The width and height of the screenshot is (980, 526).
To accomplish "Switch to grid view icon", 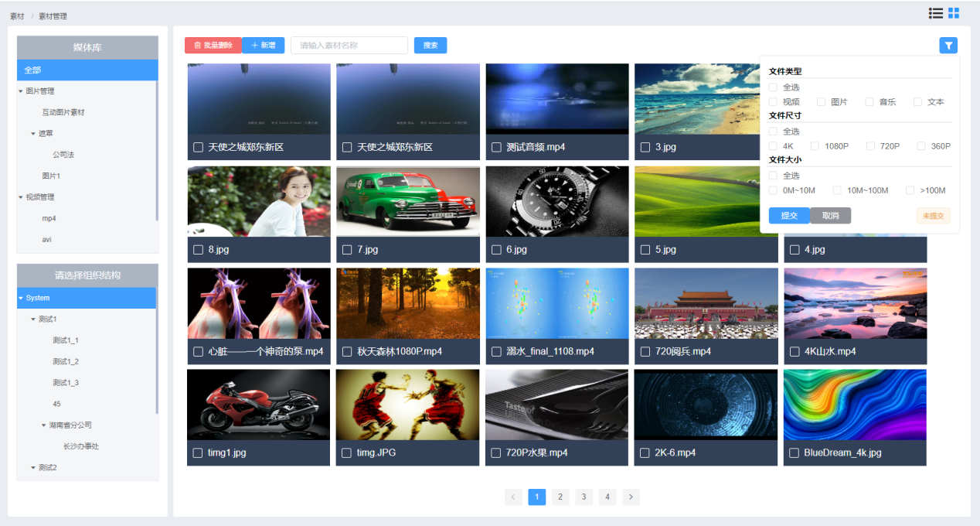I will coord(954,13).
